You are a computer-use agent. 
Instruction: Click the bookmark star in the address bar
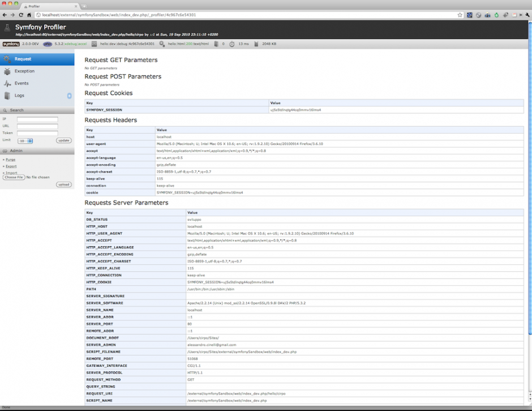click(x=460, y=15)
